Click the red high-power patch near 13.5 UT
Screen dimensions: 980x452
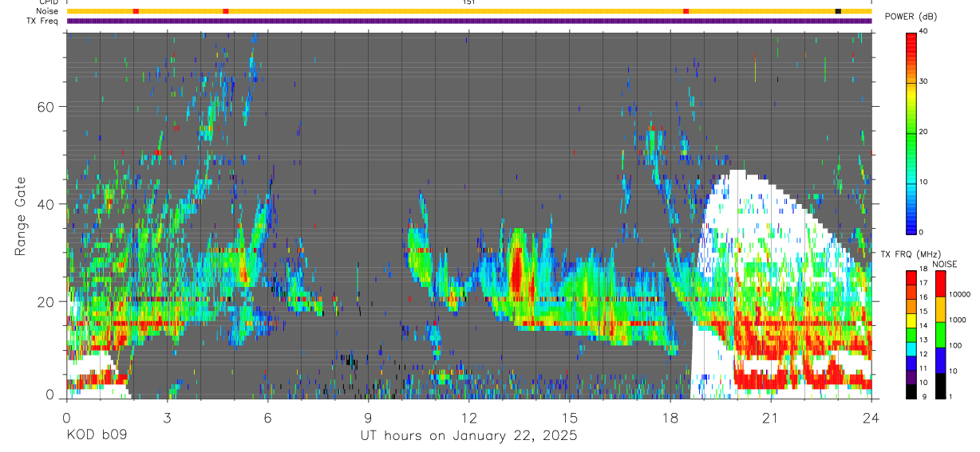[516, 271]
